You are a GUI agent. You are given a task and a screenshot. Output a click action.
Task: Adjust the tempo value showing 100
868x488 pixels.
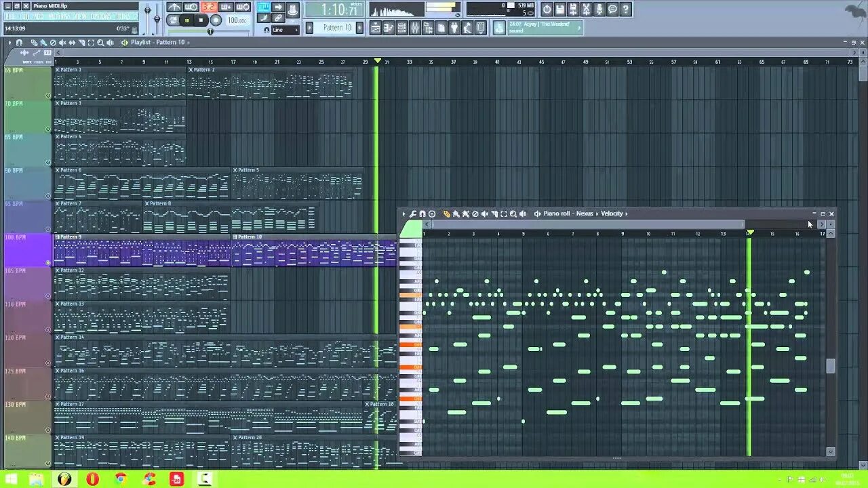237,20
